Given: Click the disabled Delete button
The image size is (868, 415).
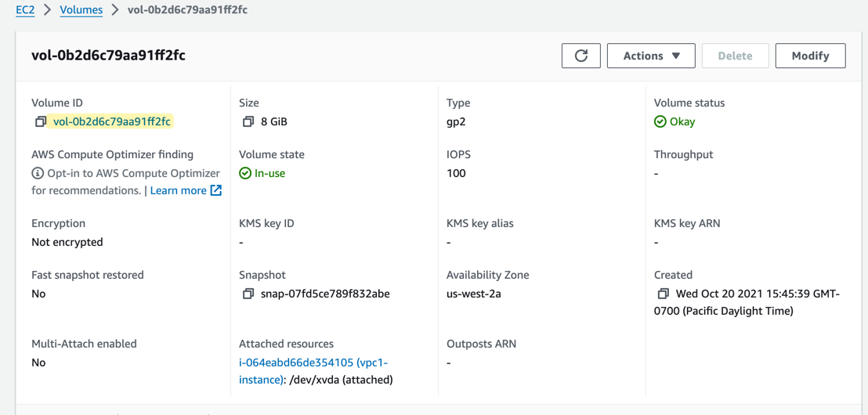Looking at the screenshot, I should point(735,56).
